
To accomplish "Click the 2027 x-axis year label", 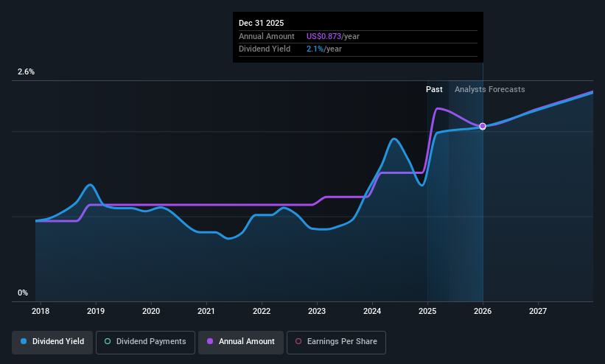I will [x=538, y=311].
